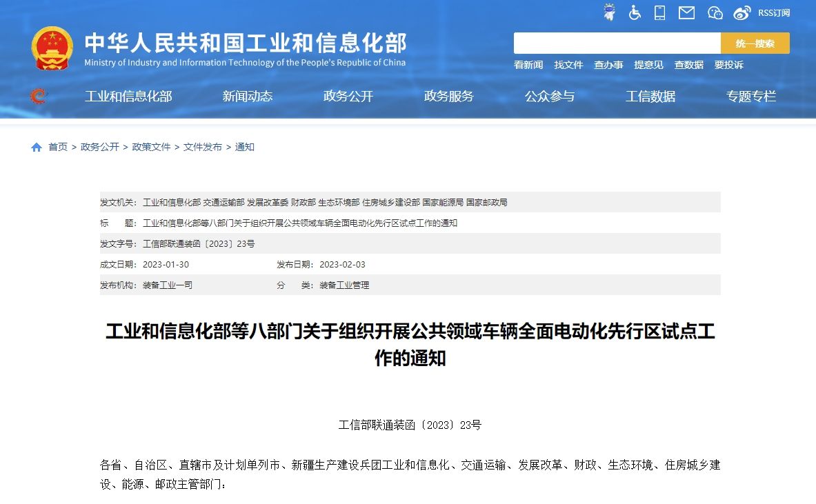The width and height of the screenshot is (816, 504).
Task: Click 财政部 in the 发文机关 row
Action: point(303,202)
